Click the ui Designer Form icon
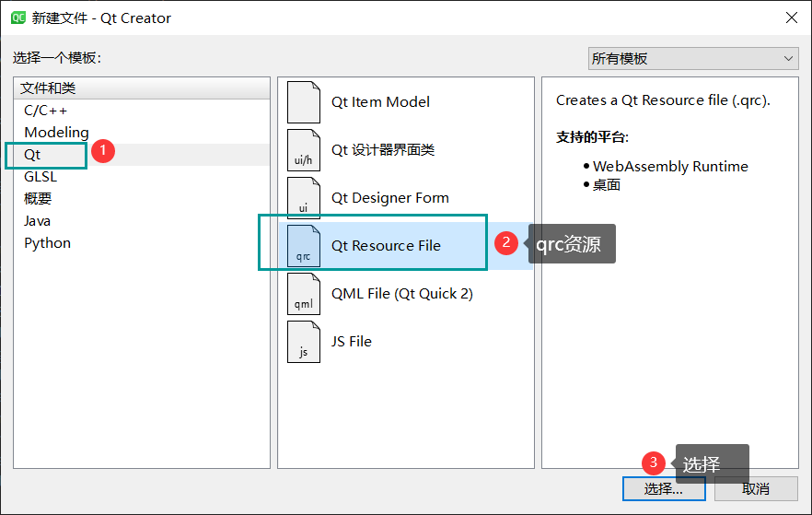Image resolution: width=812 pixels, height=515 pixels. coord(304,198)
